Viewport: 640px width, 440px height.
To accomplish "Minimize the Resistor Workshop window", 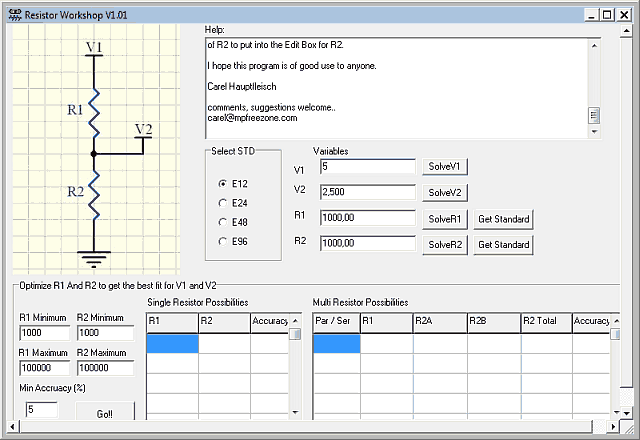I will pyautogui.click(x=591, y=15).
